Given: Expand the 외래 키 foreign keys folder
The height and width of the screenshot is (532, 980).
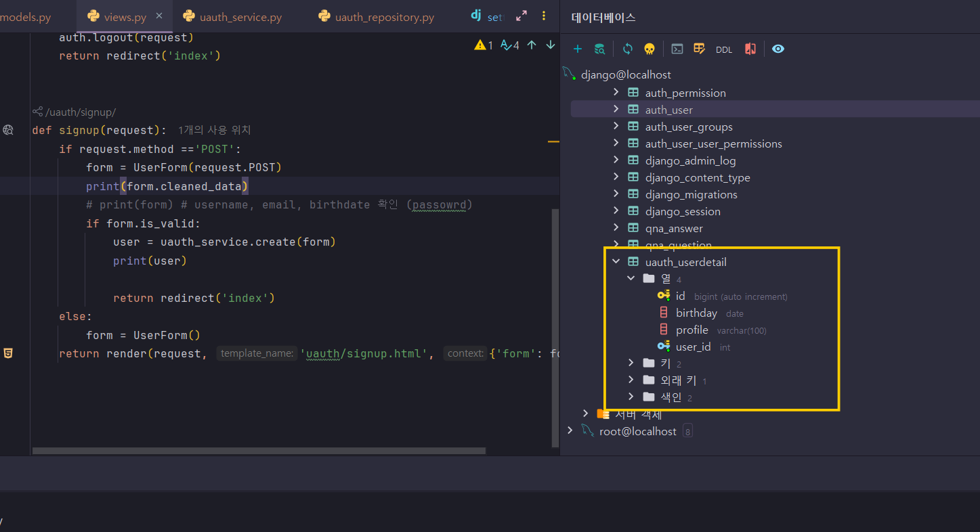Looking at the screenshot, I should click(x=631, y=380).
